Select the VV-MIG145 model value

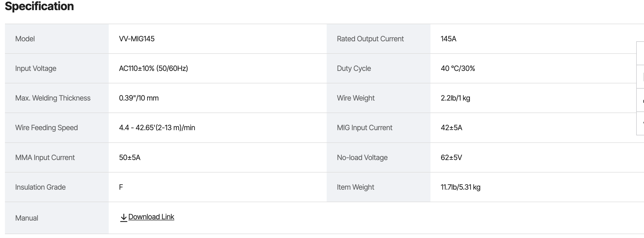click(x=137, y=39)
